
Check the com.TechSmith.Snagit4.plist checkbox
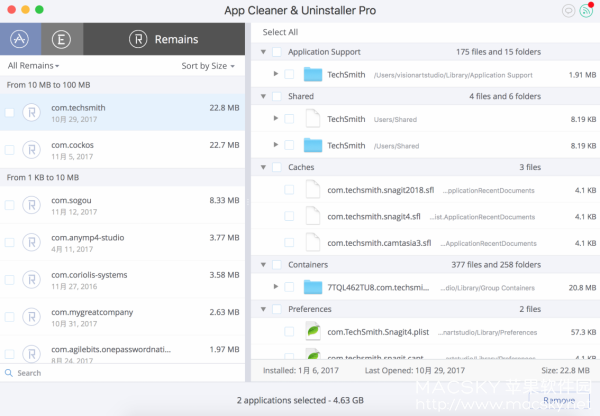click(289, 331)
